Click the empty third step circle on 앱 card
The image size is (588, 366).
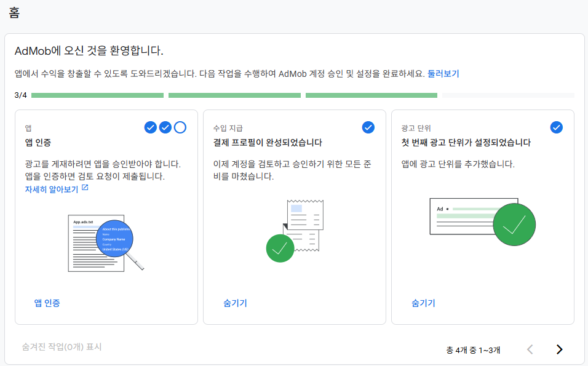coord(180,127)
